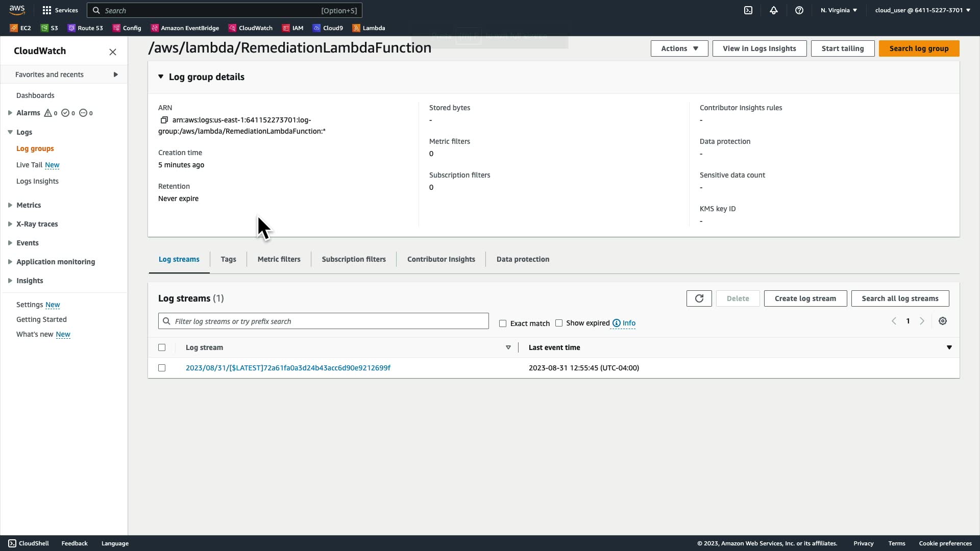Open CloudShell icon in top bar
The width and height of the screenshot is (980, 551).
pyautogui.click(x=748, y=10)
